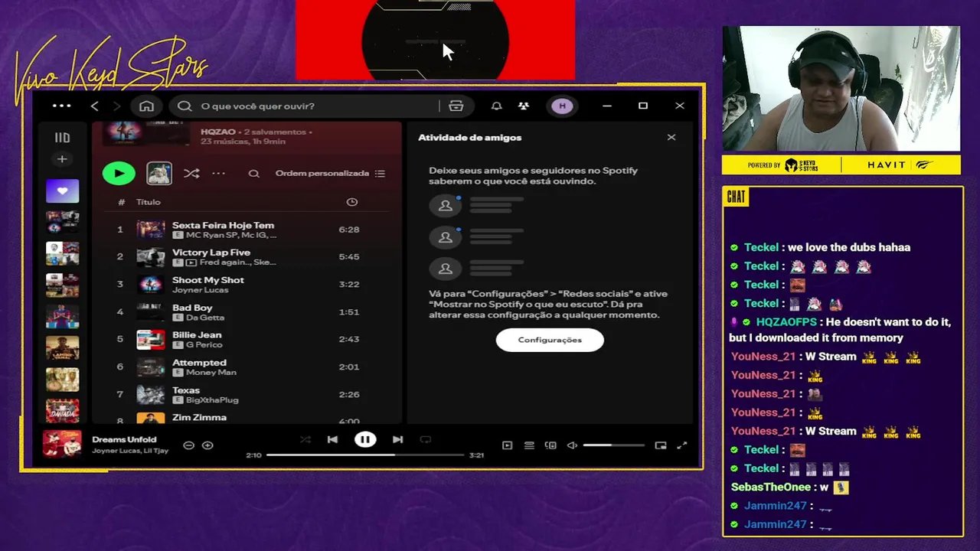Open the play queue

coord(529,445)
